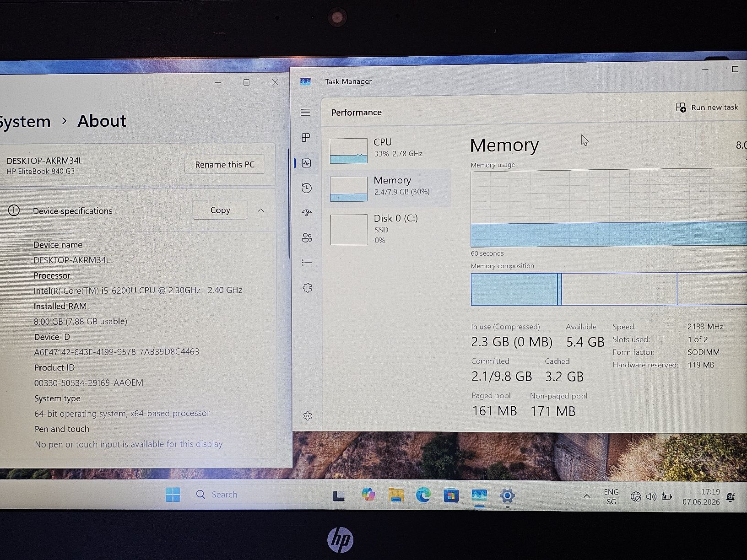Select the Device ID value A6E47142-643E-4199
This screenshot has width=747, height=560.
click(117, 352)
